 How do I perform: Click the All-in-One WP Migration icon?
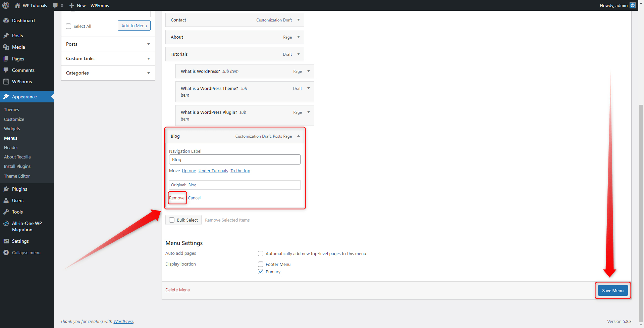click(x=6, y=223)
